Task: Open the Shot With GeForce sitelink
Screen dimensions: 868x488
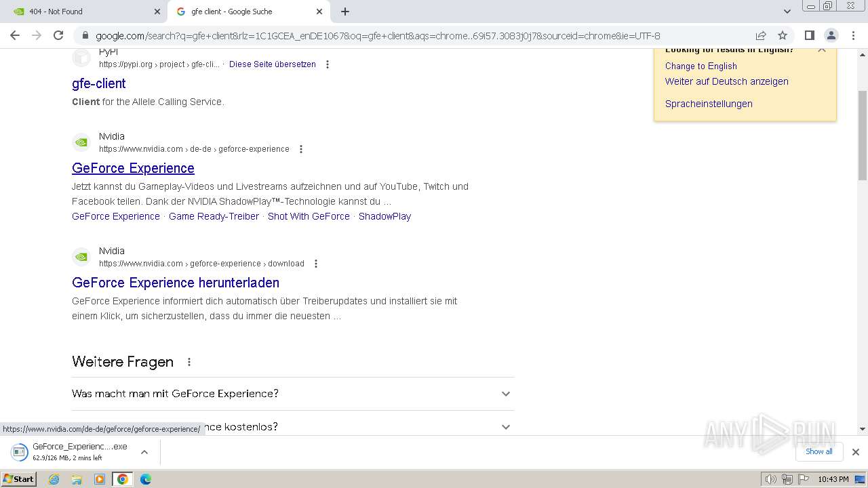Action: click(309, 216)
